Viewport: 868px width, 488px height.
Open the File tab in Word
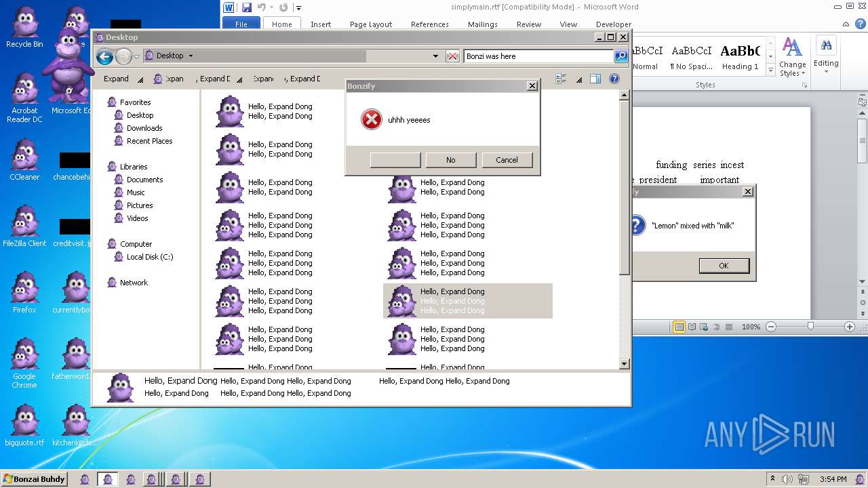(x=241, y=24)
